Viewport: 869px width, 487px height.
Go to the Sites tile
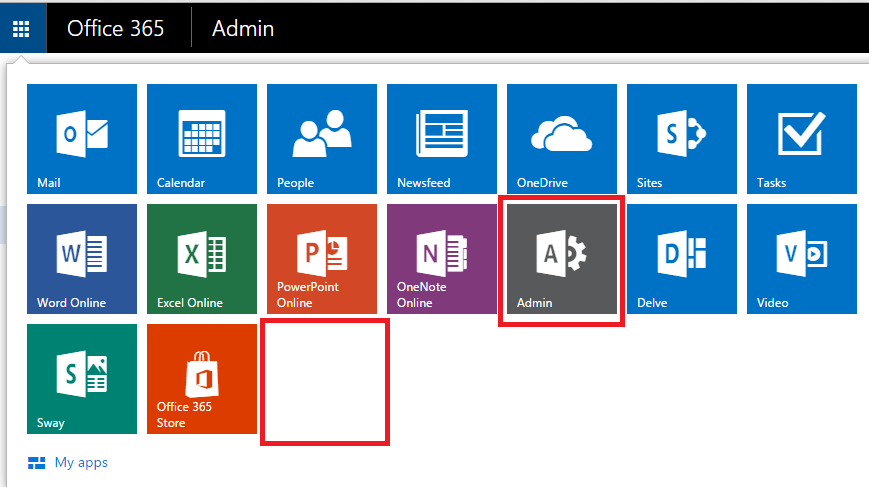(x=682, y=139)
